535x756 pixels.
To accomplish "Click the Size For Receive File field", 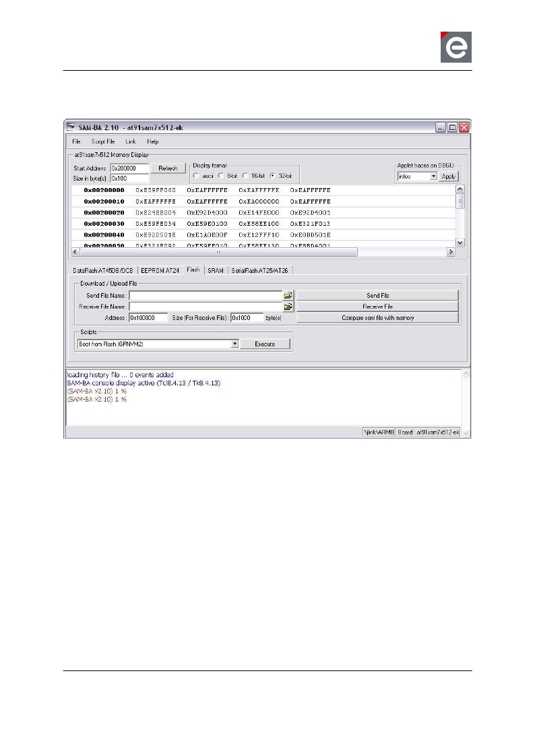I will pos(247,318).
